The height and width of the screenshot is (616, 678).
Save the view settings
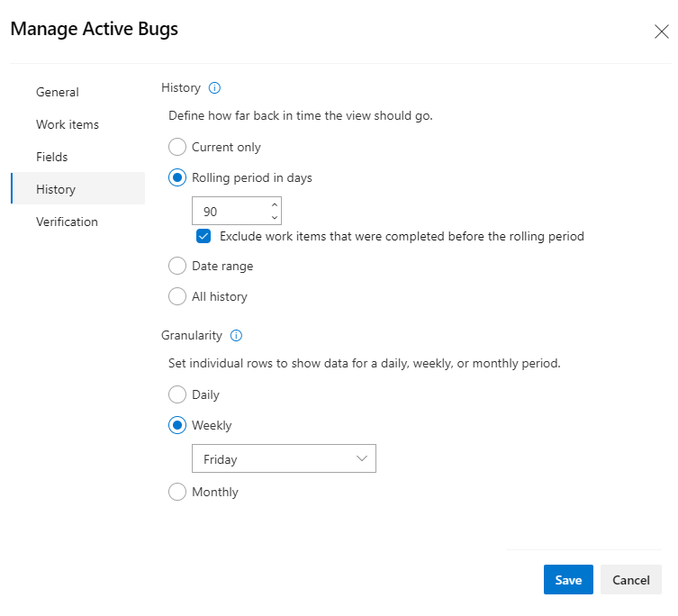tap(568, 580)
